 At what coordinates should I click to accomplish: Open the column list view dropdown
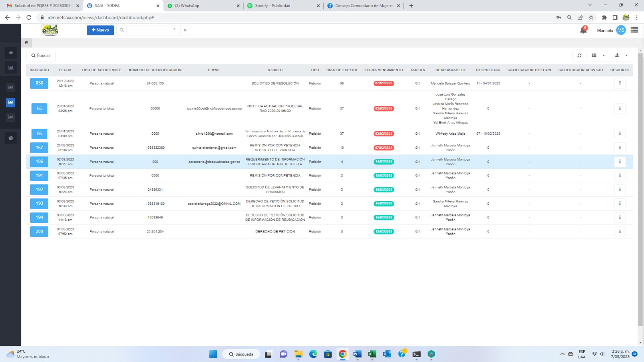(x=598, y=56)
